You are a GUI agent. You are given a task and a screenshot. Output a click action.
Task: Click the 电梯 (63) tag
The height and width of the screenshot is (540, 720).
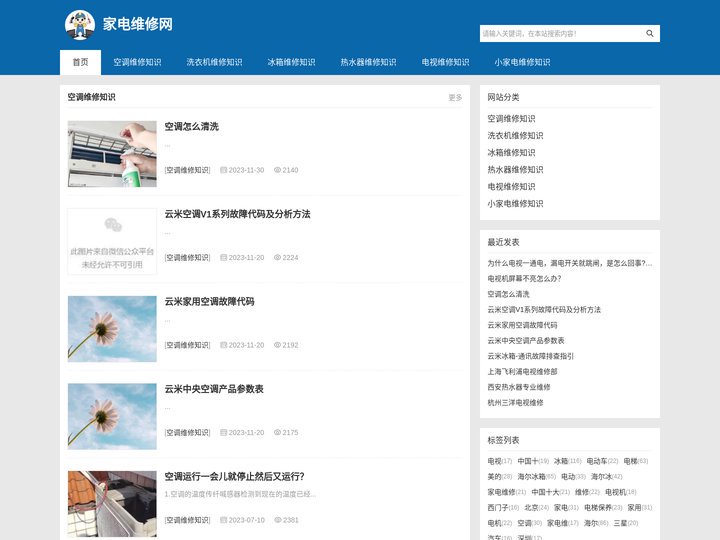tap(636, 461)
